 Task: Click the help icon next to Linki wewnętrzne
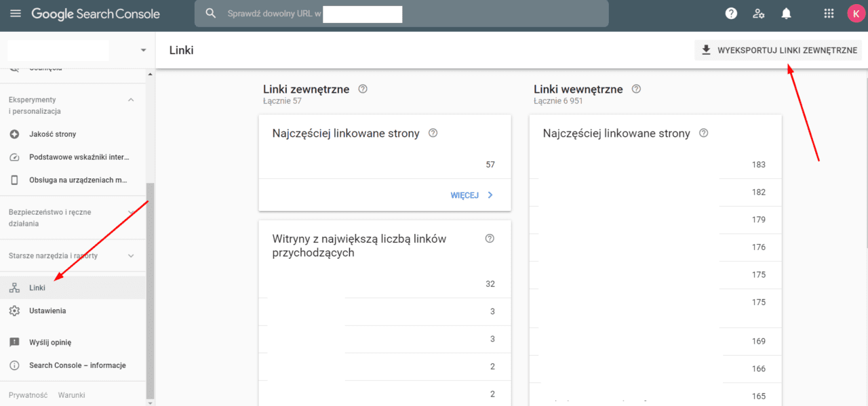point(635,88)
